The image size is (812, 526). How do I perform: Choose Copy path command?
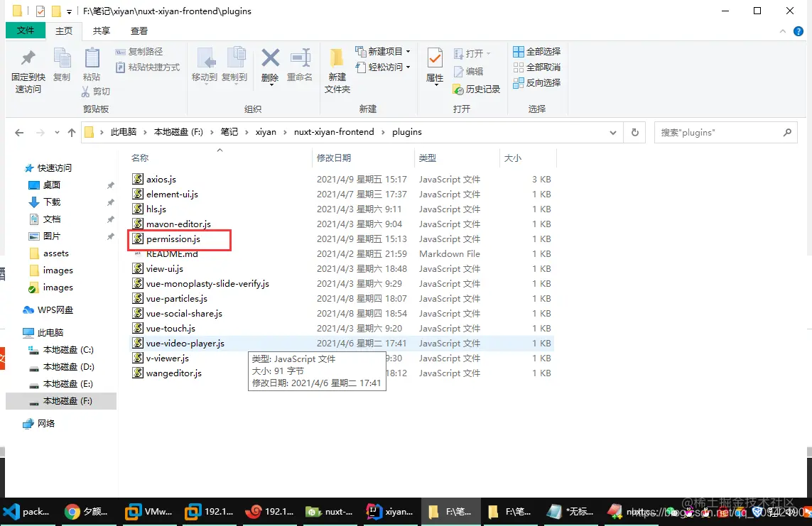pos(139,52)
